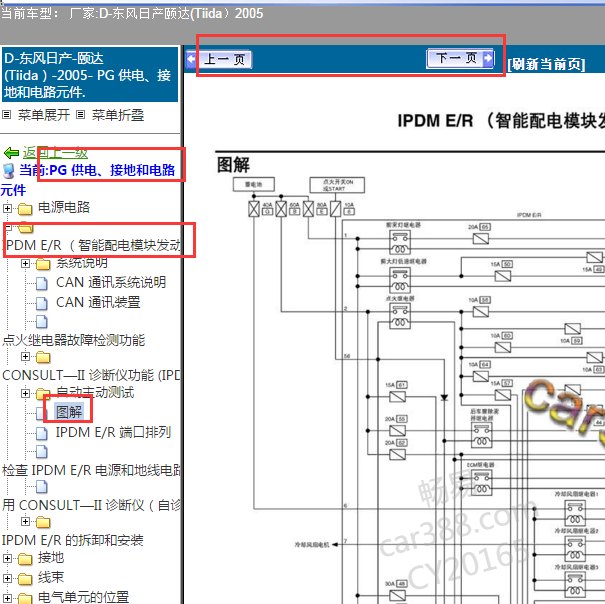Click page icon above 点火继电器故障检测功能

42,321
